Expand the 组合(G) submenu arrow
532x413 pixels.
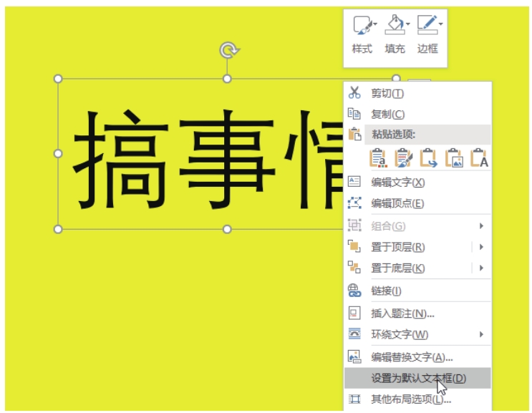(x=481, y=226)
